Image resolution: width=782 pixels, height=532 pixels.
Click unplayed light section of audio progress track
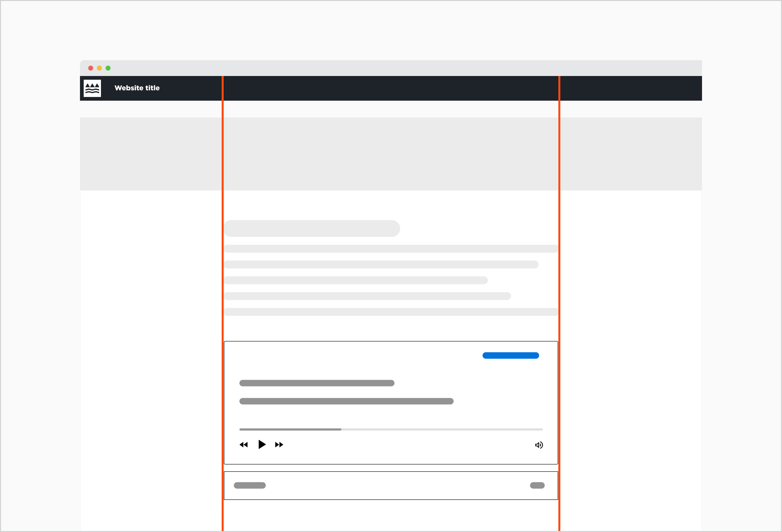(441, 429)
